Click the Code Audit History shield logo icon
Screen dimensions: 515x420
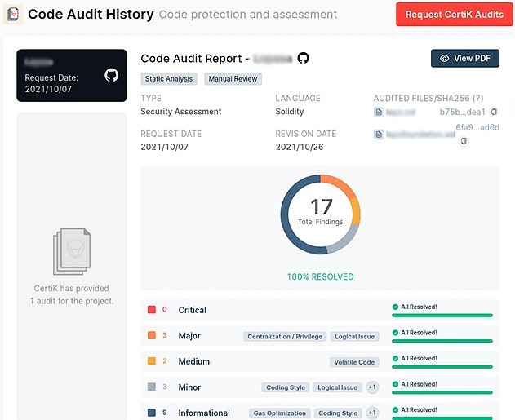click(13, 14)
